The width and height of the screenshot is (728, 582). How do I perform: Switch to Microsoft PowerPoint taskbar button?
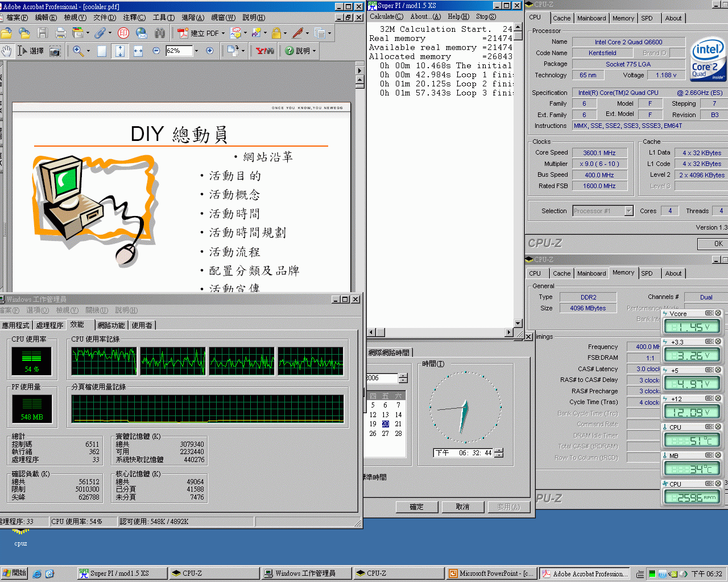[x=491, y=573]
